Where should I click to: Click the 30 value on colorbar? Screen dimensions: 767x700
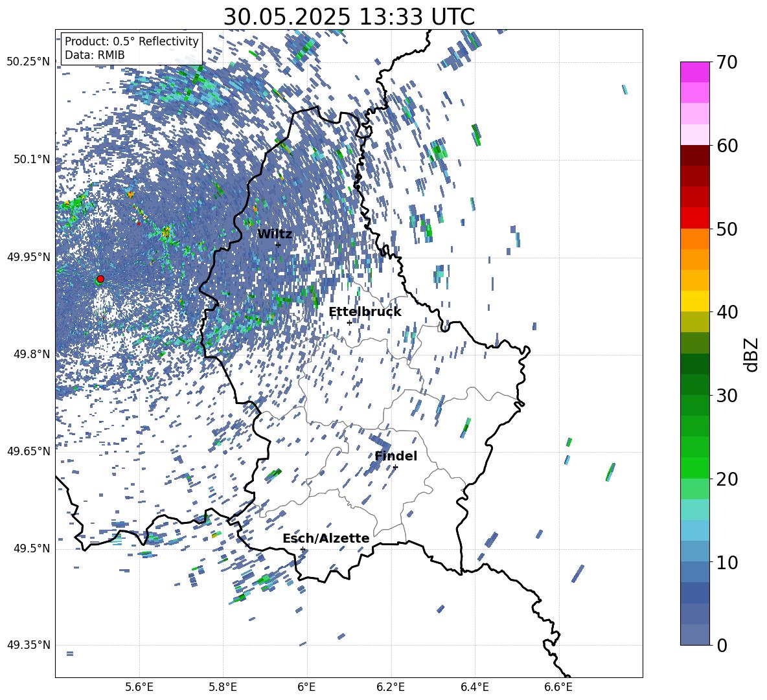(x=727, y=396)
